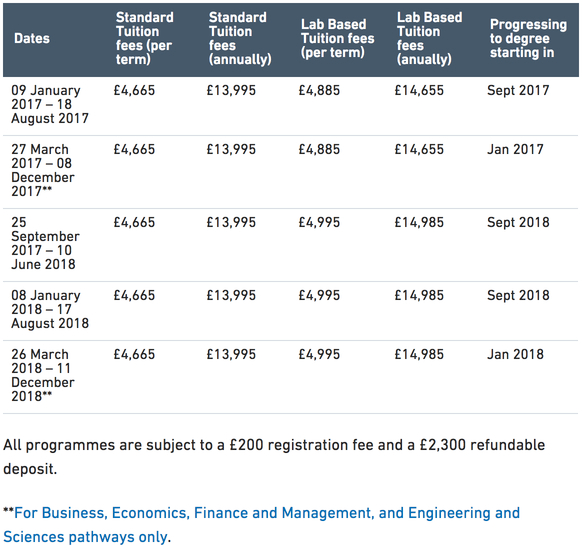Select the £14,655 fee in the first row
The image size is (582, 550).
click(x=419, y=91)
